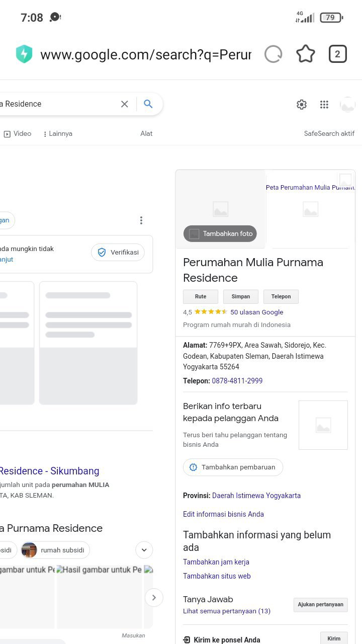The width and height of the screenshot is (362, 644).
Task: Tap the Tambahkan foto button
Action: (x=220, y=234)
